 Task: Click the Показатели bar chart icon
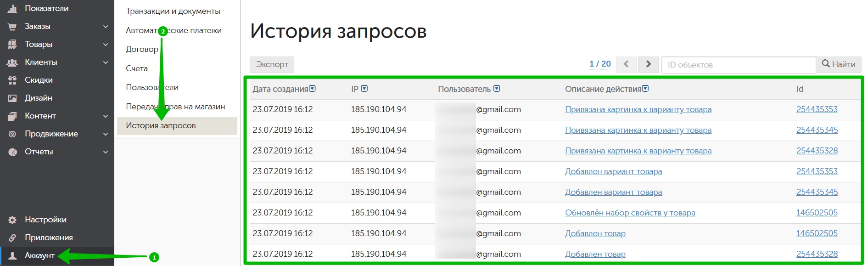[x=12, y=8]
